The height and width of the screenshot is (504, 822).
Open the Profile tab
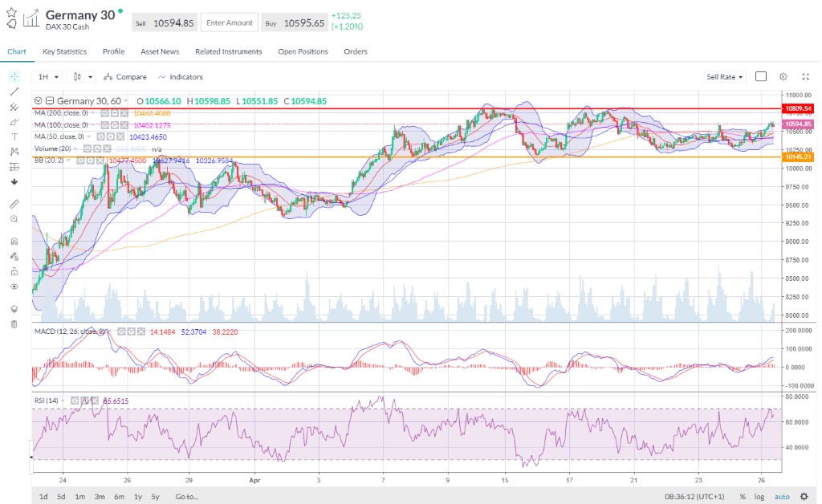114,51
